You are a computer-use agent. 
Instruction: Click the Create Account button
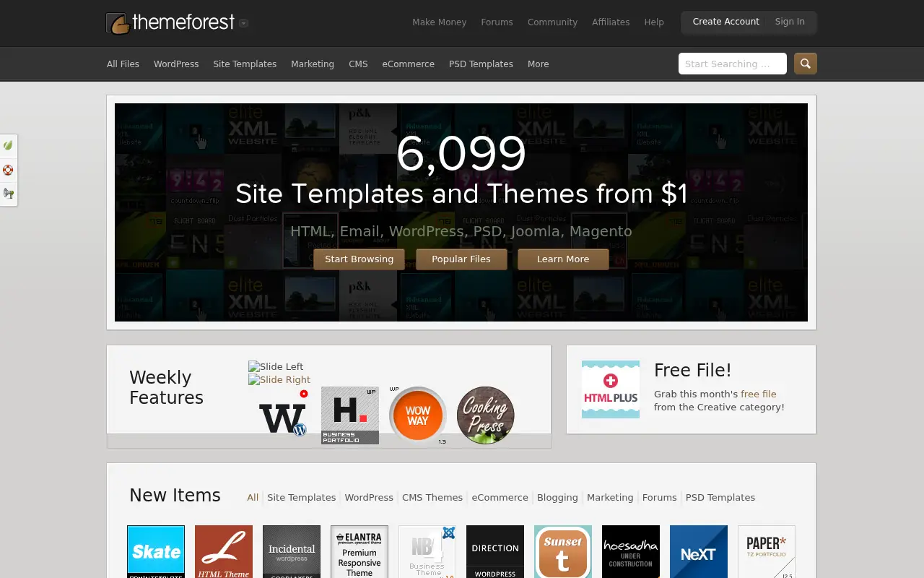(x=725, y=22)
